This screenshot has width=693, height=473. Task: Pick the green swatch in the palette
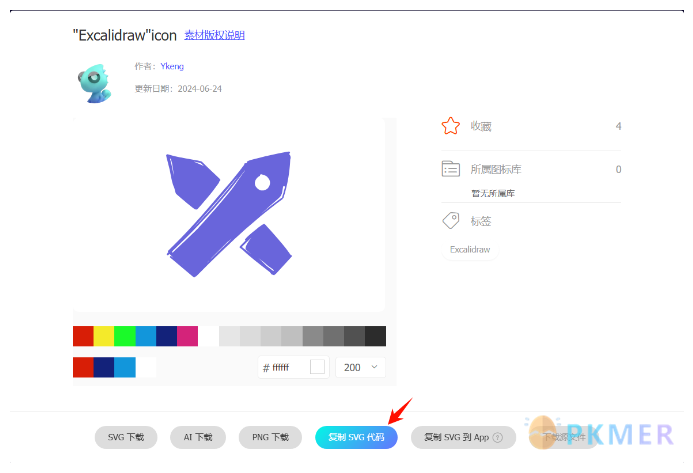point(125,336)
